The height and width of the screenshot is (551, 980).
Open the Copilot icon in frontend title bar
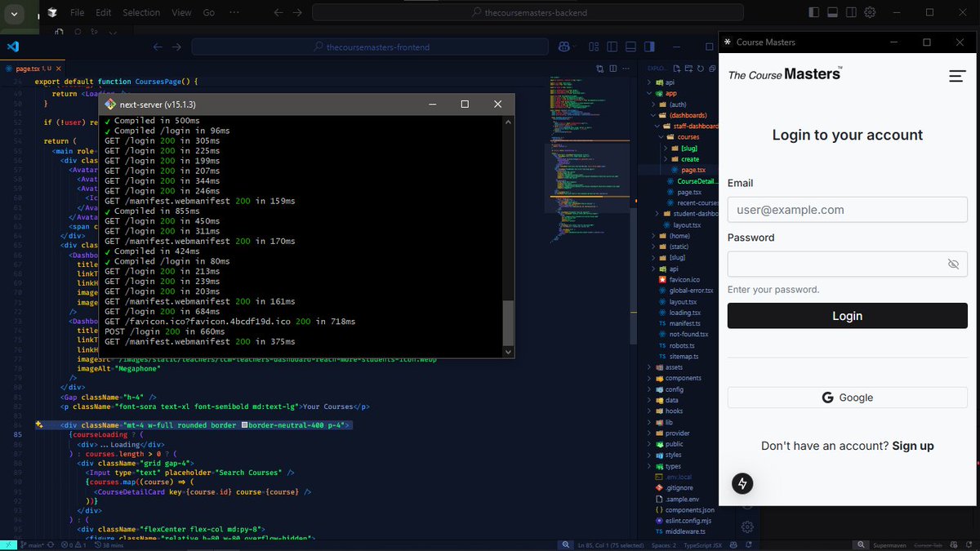pyautogui.click(x=563, y=47)
